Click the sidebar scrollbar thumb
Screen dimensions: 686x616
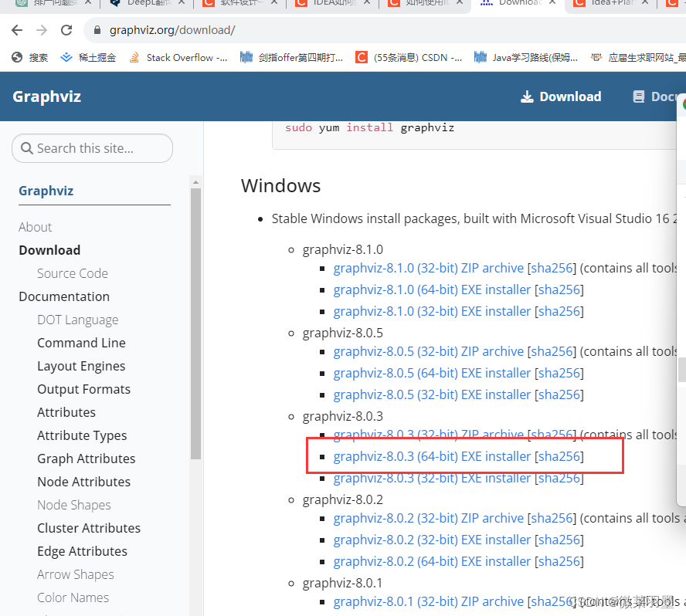click(195, 323)
